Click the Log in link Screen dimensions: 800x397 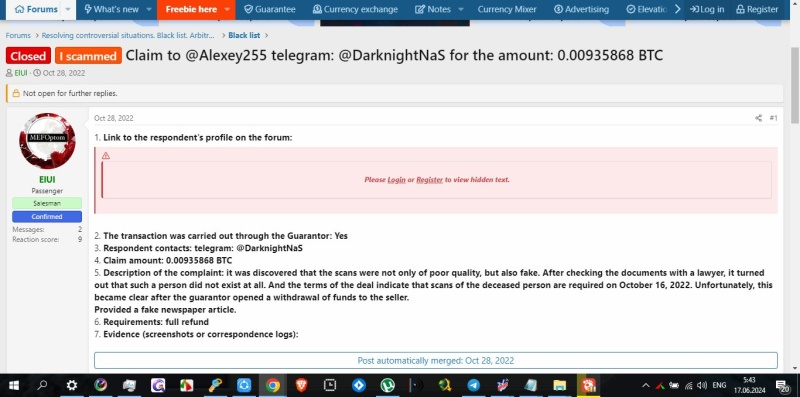coord(707,9)
